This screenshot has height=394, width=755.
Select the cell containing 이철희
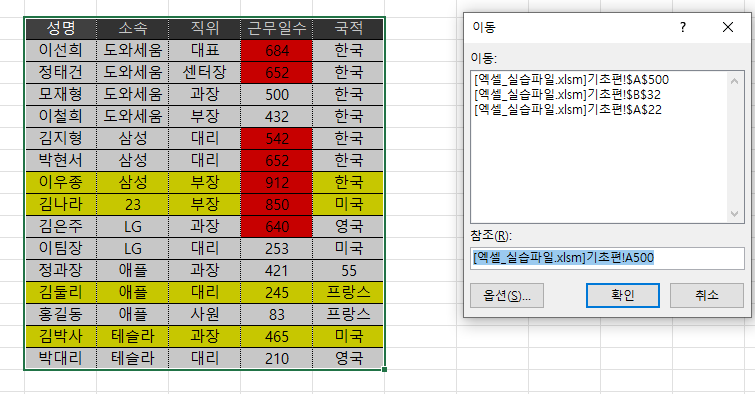[61, 117]
